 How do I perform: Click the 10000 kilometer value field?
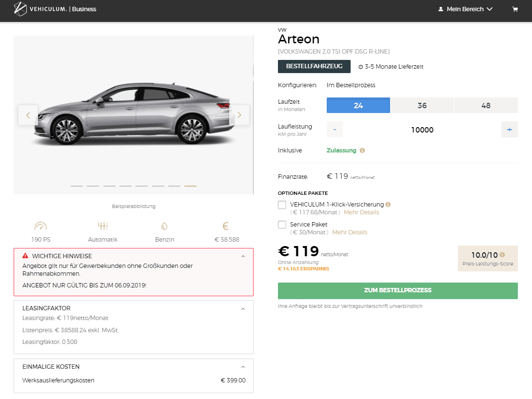pos(422,130)
